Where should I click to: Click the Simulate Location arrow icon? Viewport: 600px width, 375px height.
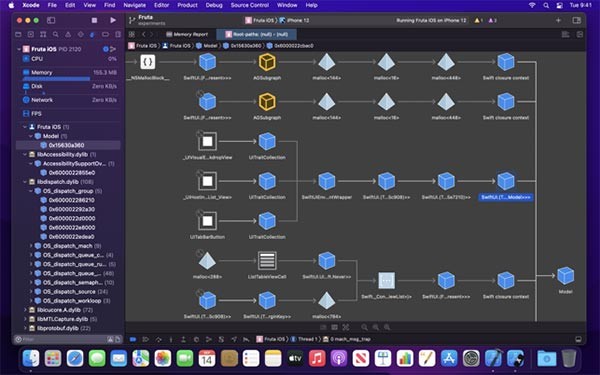234,339
